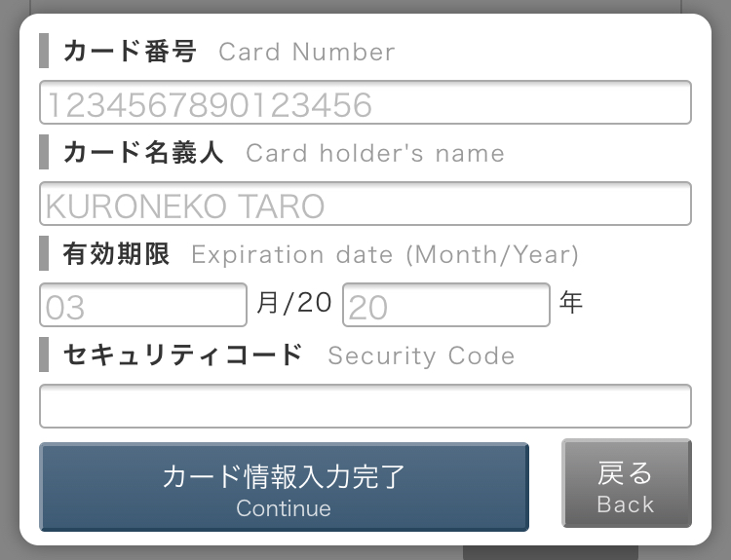Click the カード番号 heading label
Viewport: 731px width, 560px height.
pyautogui.click(x=130, y=51)
